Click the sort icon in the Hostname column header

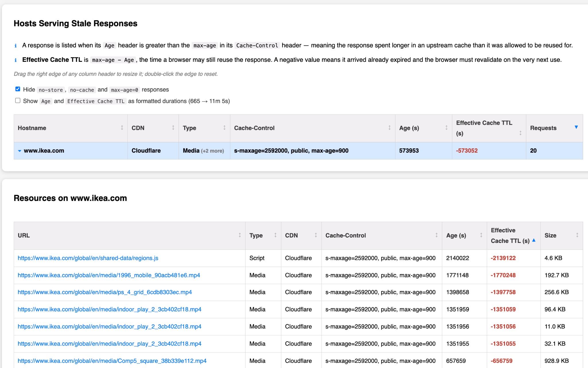pos(122,128)
